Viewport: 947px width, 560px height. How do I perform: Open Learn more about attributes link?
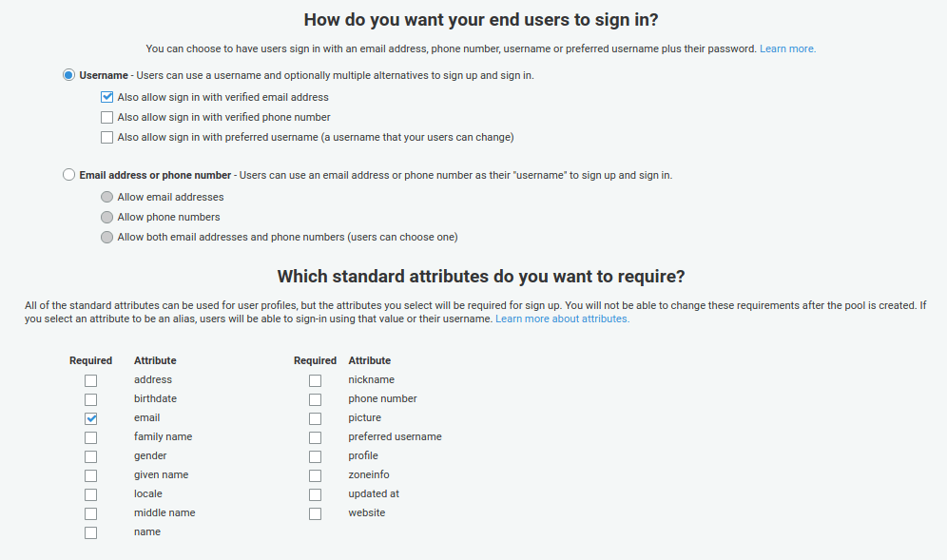(x=562, y=319)
